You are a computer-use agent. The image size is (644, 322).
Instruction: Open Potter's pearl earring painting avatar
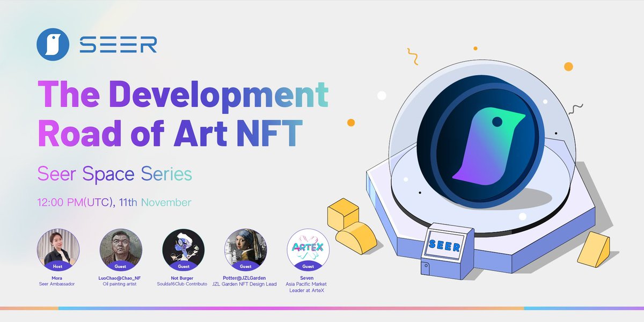tap(245, 250)
